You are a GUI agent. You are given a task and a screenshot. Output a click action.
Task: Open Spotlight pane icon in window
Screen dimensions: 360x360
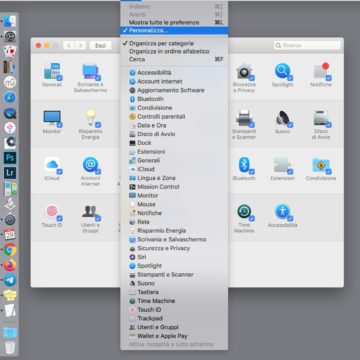tap(283, 72)
